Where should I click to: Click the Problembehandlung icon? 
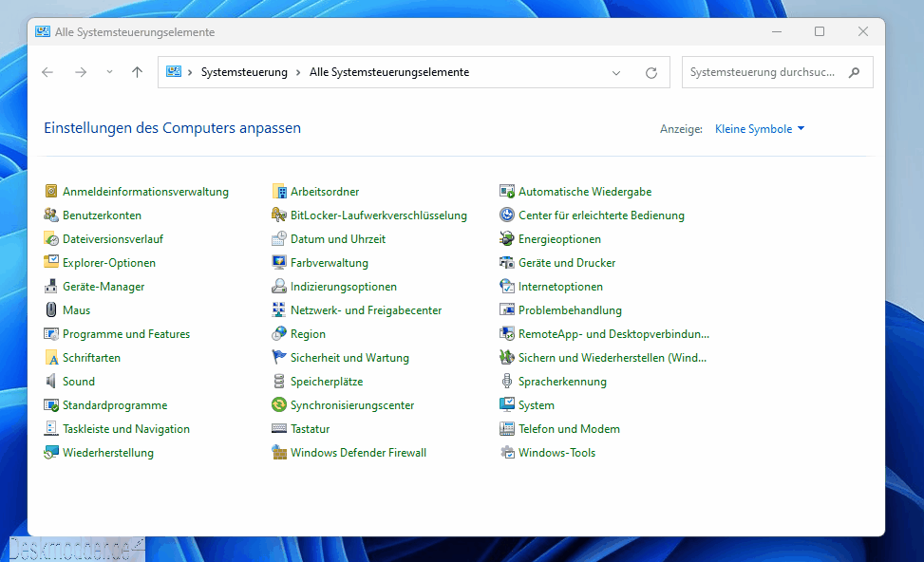coord(507,309)
